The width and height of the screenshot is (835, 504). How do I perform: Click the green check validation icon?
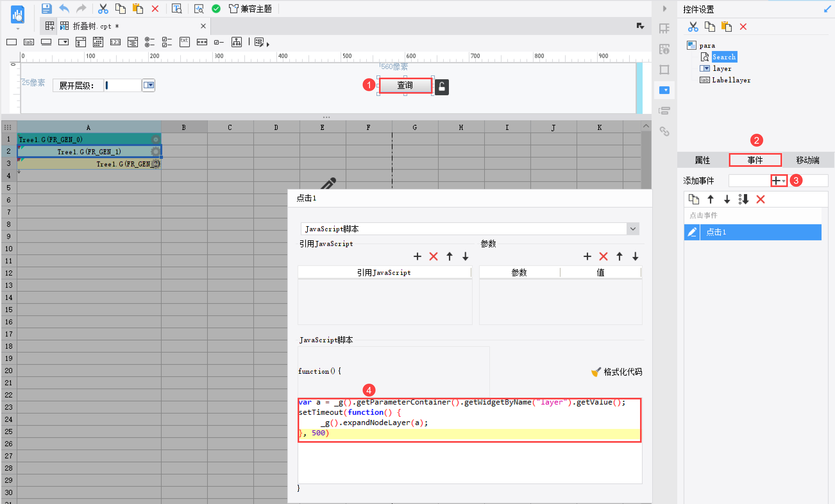point(216,8)
